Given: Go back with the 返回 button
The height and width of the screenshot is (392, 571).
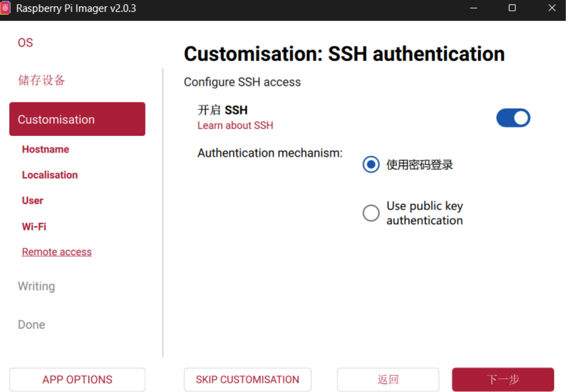Looking at the screenshot, I should click(x=388, y=380).
